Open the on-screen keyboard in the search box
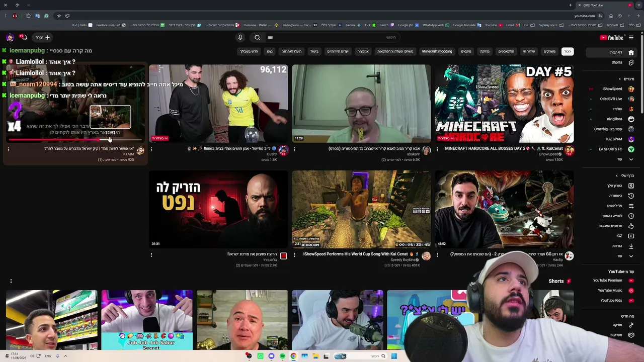The height and width of the screenshot is (362, 644). pyautogui.click(x=270, y=37)
